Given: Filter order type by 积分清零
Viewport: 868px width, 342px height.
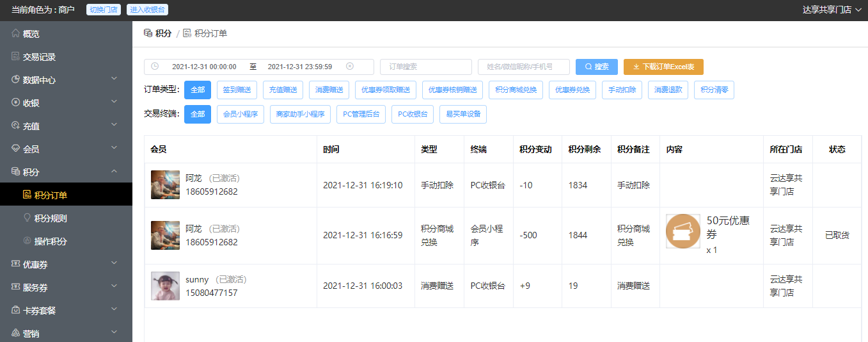Looking at the screenshot, I should [714, 90].
